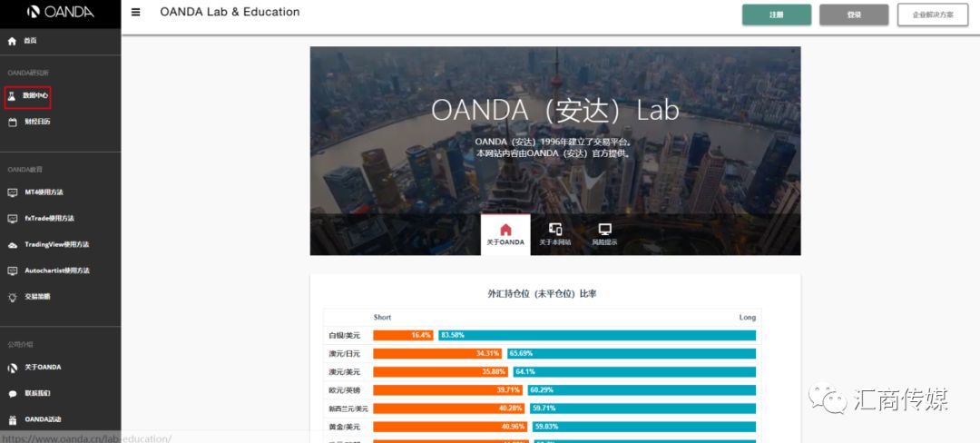This screenshot has height=443, width=980.
Task: Open MT4使用方法 in the sidebar
Action: coord(44,192)
